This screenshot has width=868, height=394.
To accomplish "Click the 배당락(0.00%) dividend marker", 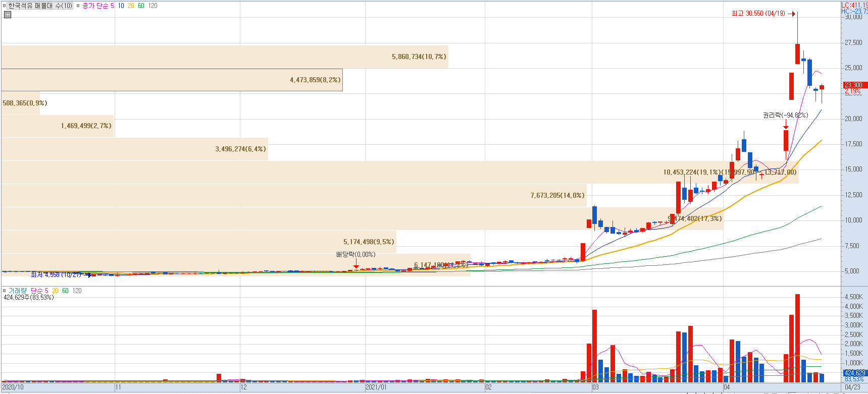I will [356, 255].
